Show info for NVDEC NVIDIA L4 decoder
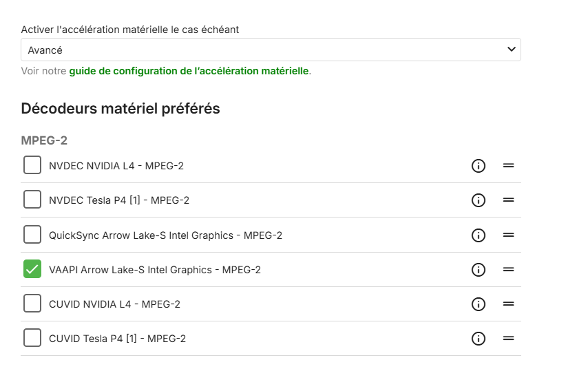Screen dimensions: 588x371 click(x=479, y=166)
